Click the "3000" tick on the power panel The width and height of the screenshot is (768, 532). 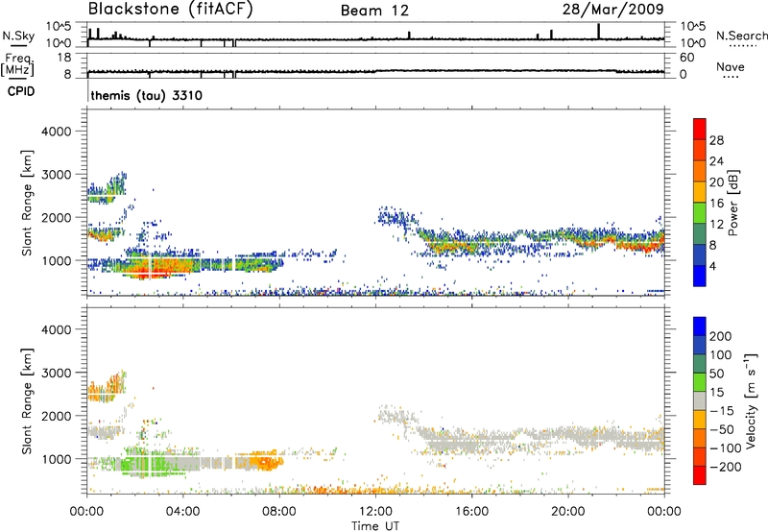coord(57,175)
